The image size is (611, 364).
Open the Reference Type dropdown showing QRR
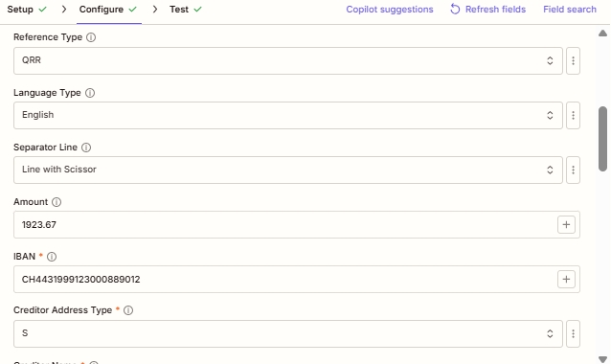288,60
